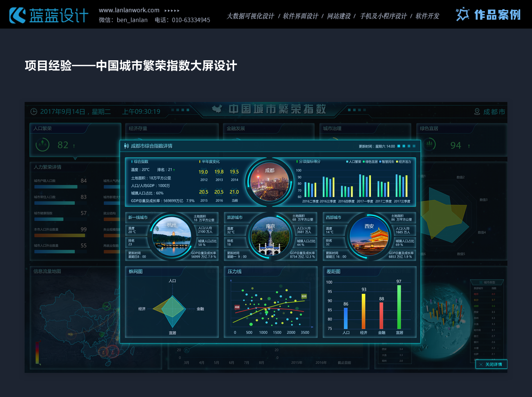The width and height of the screenshot is (532, 397).
Task: Click the person sound icon in detail header
Action: 126,146
